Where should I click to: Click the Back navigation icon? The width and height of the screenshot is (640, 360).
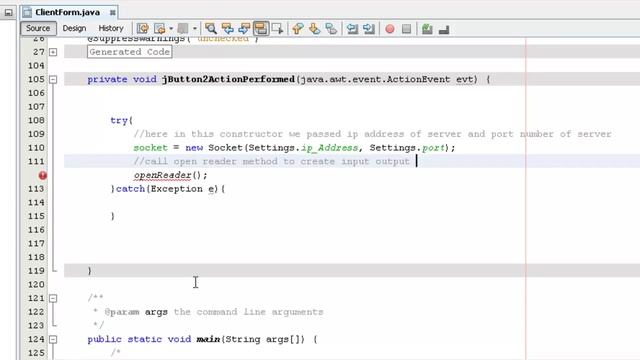(160, 29)
